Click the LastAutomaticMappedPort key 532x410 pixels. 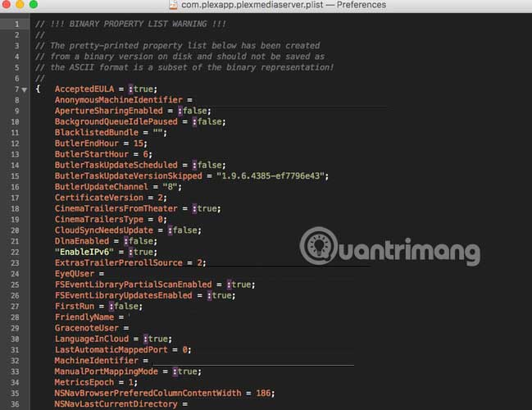pyautogui.click(x=111, y=350)
